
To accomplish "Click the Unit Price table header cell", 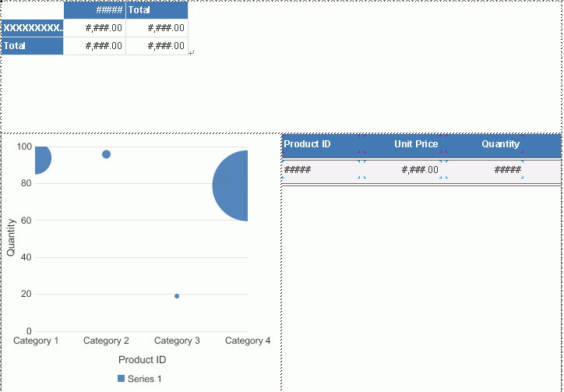I will click(403, 144).
